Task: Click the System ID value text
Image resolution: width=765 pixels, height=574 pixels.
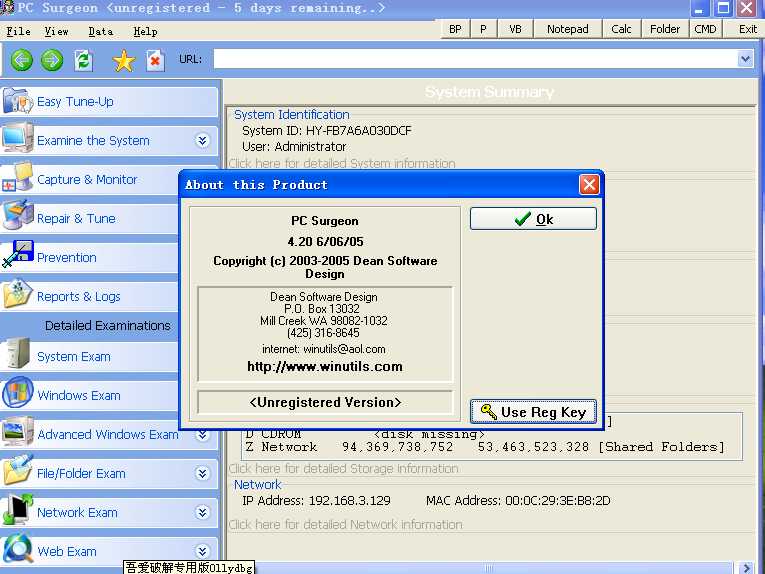Action: tap(359, 131)
